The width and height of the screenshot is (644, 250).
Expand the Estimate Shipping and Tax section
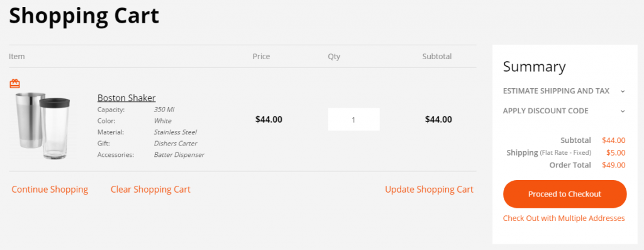pyautogui.click(x=564, y=91)
